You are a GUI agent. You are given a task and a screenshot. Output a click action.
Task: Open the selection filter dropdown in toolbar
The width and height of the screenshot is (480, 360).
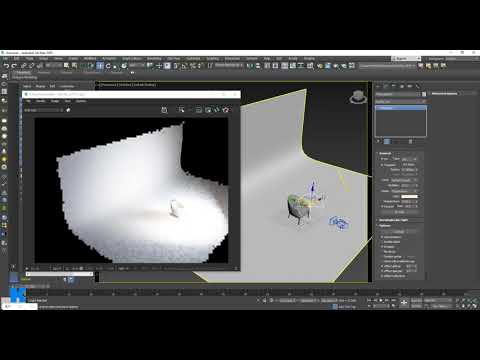(54, 66)
